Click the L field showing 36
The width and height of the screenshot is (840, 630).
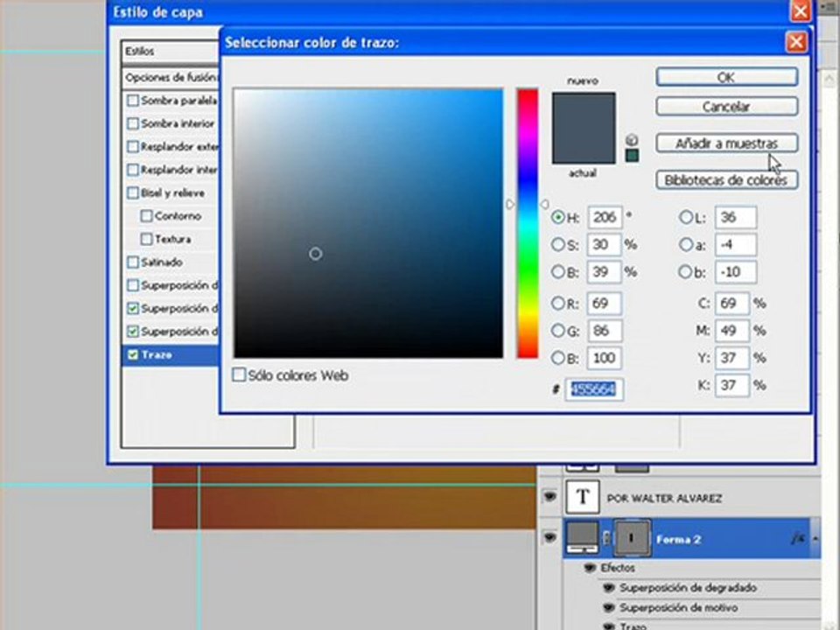(736, 217)
